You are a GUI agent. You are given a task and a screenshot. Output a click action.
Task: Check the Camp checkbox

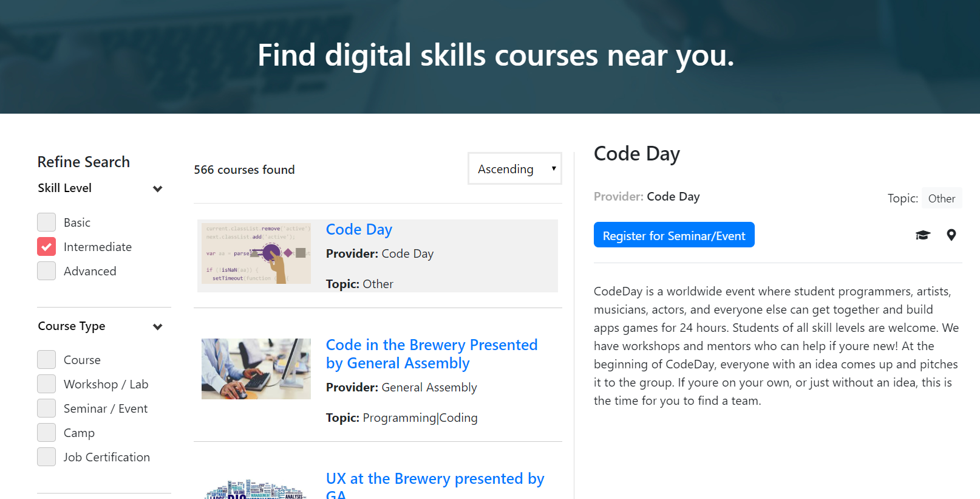[47, 433]
